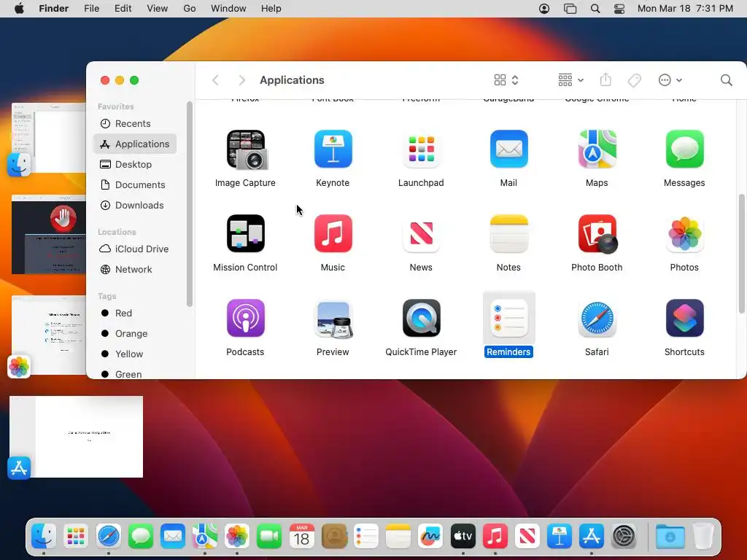Open Documents in the sidebar
747x560 pixels.
[135, 184]
